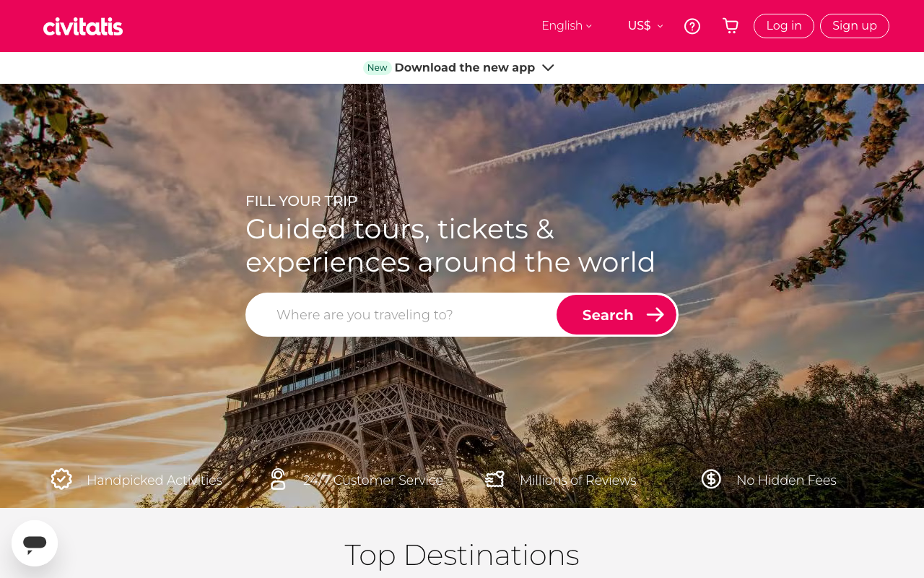
Task: Click the Sign up button
Action: 855,26
